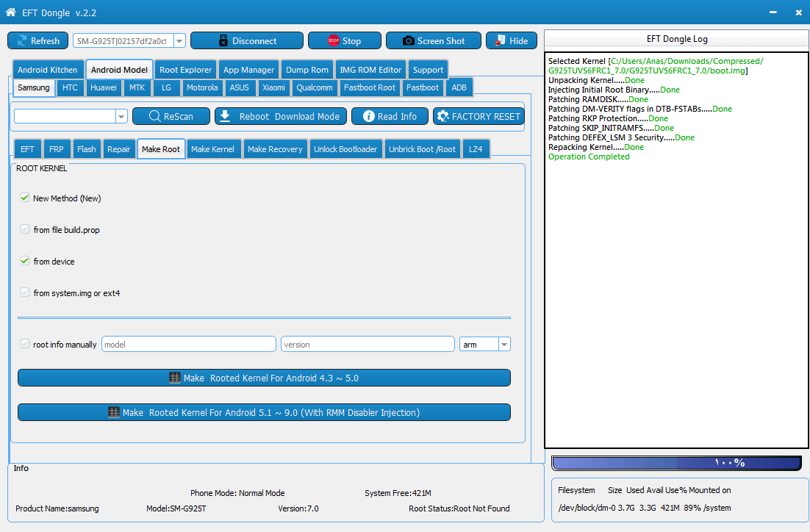Viewport: 810px width, 532px height.
Task: Click the version input field
Action: tap(368, 344)
